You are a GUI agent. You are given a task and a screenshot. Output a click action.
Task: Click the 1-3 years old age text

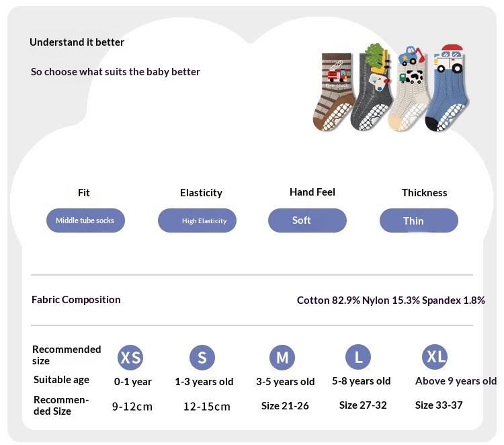pyautogui.click(x=204, y=382)
